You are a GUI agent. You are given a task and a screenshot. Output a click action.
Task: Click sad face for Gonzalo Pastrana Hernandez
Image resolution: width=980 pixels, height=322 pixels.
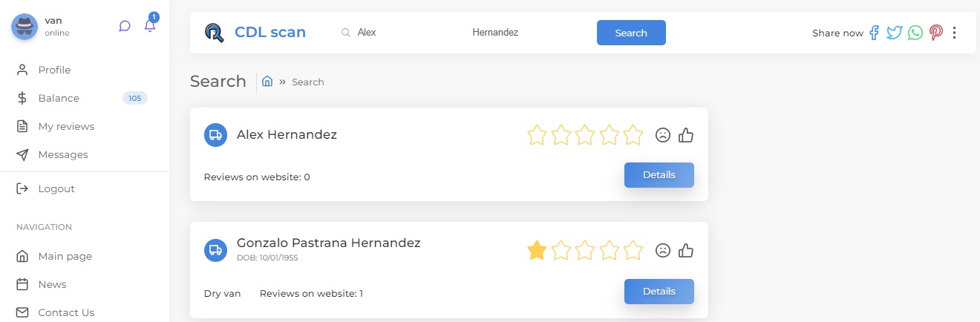tap(663, 251)
